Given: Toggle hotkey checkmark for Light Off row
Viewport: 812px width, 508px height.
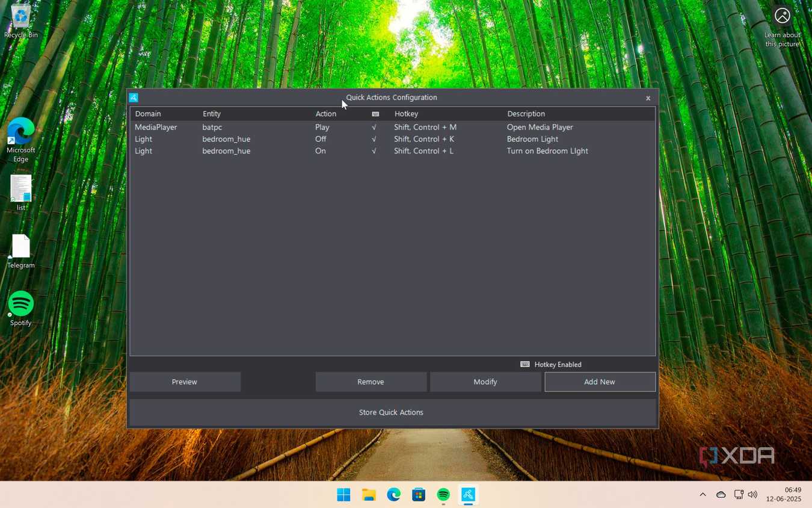Looking at the screenshot, I should tap(374, 139).
